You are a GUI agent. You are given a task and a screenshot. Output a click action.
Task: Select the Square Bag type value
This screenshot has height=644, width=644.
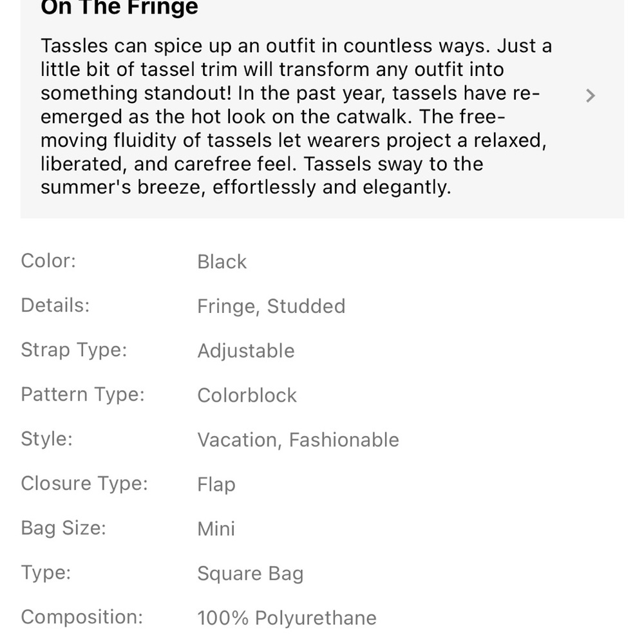(x=250, y=573)
